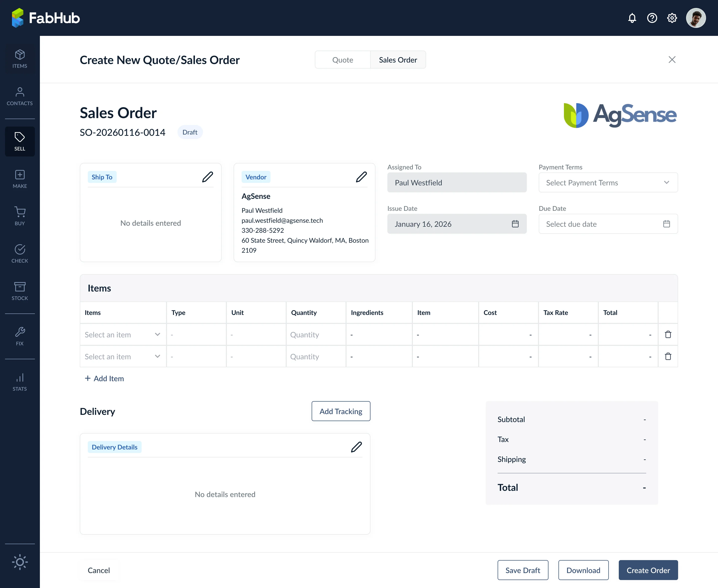Open the Stock section in sidebar
The height and width of the screenshot is (588, 718).
click(20, 291)
